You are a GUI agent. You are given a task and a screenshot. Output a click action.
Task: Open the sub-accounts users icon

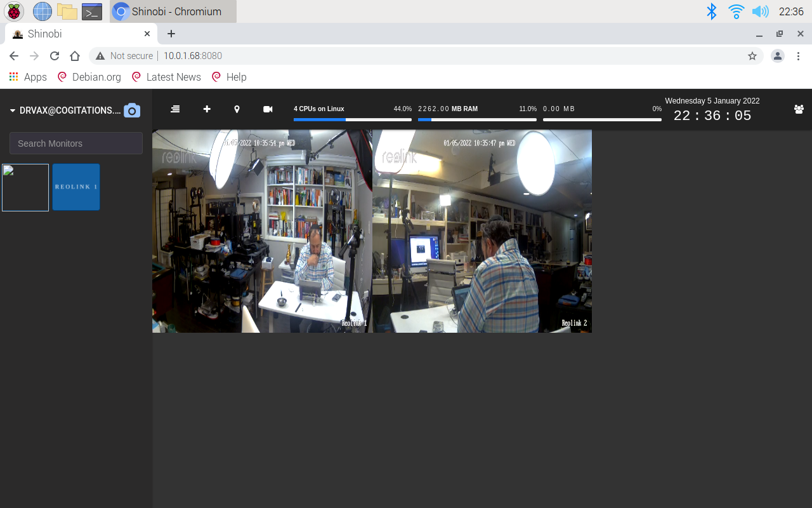click(x=799, y=109)
